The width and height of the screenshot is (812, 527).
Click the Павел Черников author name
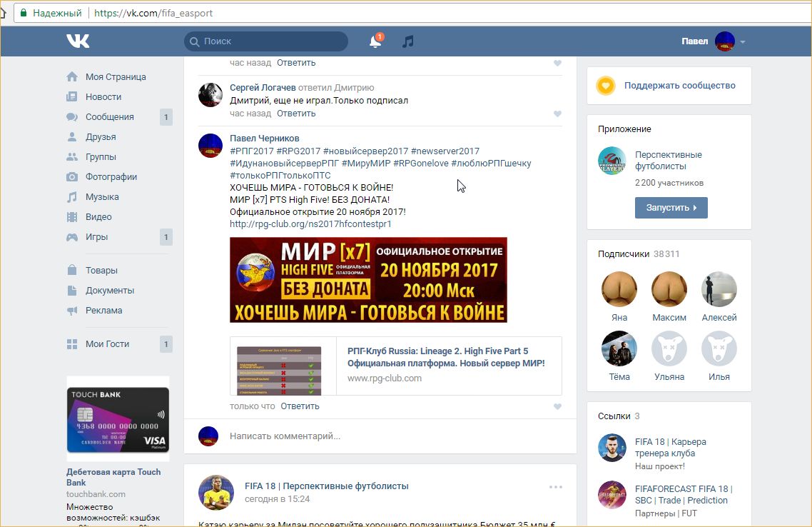(x=265, y=139)
